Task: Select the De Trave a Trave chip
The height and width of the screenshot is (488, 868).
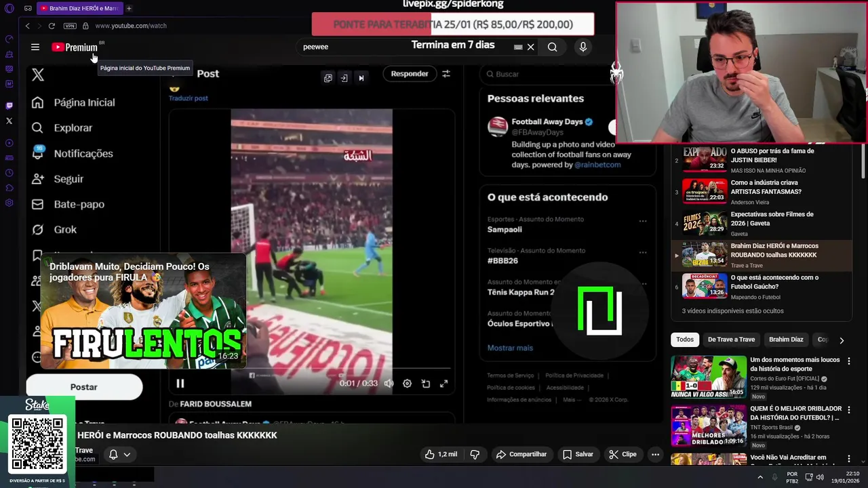Action: [731, 340]
